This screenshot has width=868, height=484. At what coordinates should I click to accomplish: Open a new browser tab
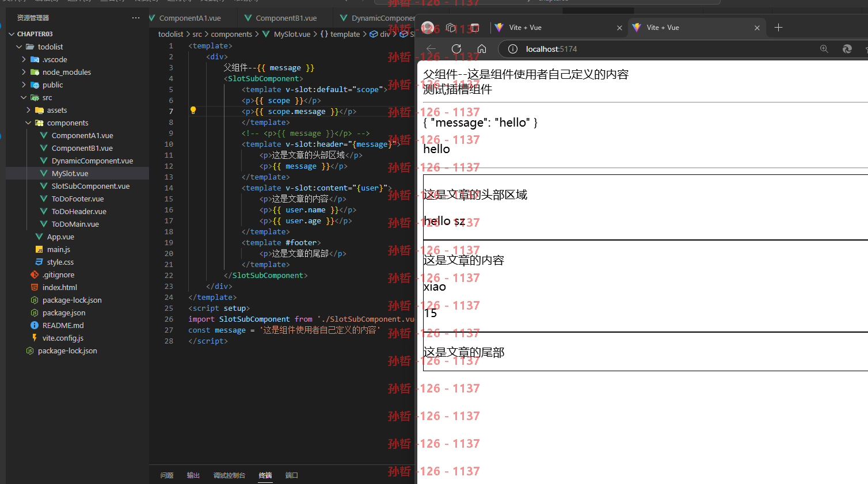pos(778,28)
